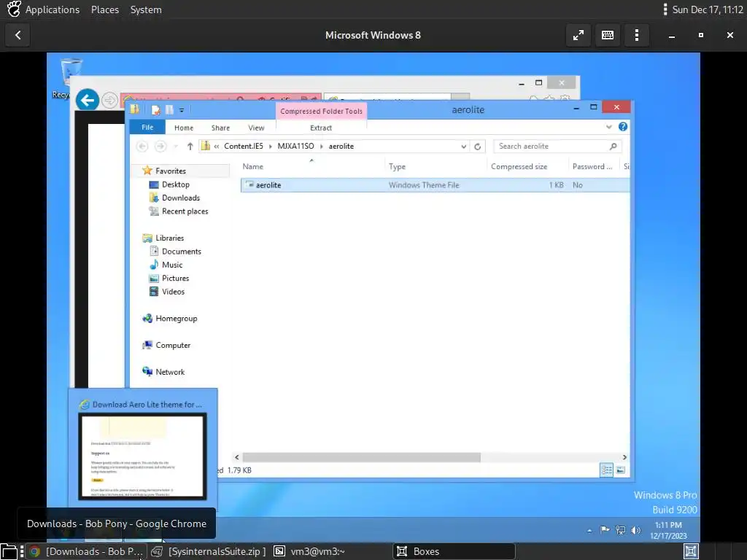Image resolution: width=747 pixels, height=560 pixels.
Task: Open the Extract ribbon tab
Action: click(x=321, y=128)
